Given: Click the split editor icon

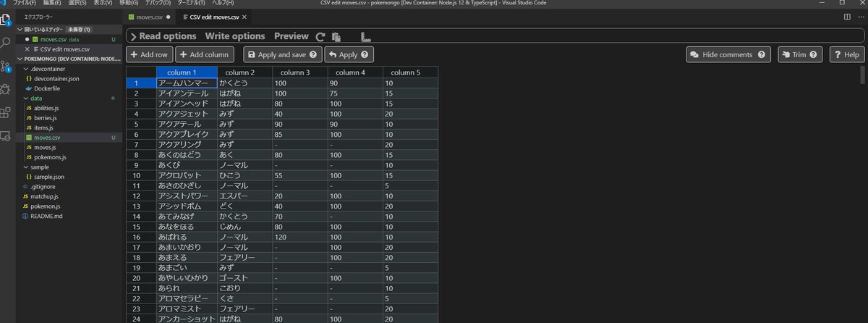Looking at the screenshot, I should click(x=847, y=16).
